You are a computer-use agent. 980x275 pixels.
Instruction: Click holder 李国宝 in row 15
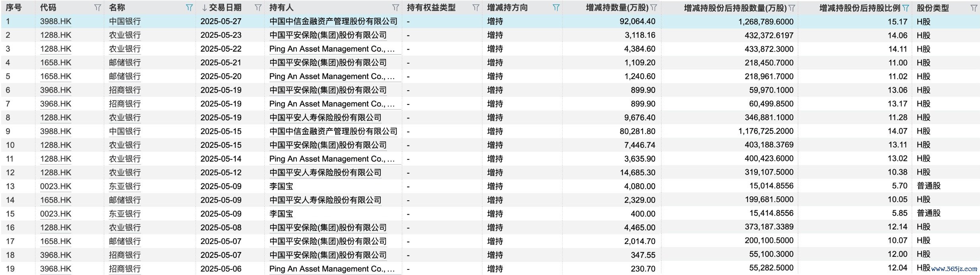point(281,214)
